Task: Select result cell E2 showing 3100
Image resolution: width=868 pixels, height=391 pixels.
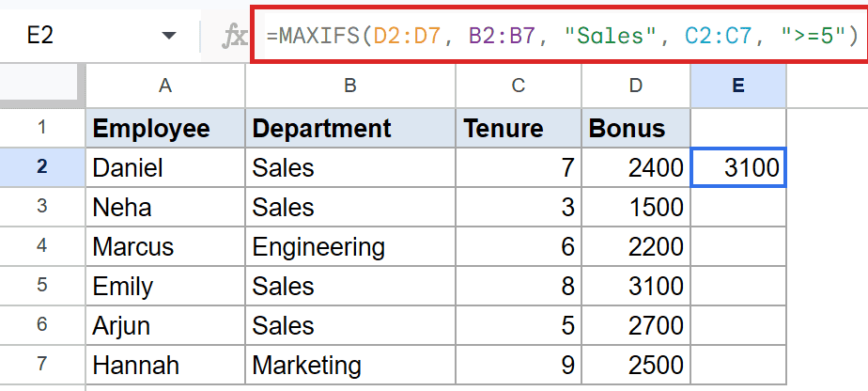Action: tap(738, 167)
